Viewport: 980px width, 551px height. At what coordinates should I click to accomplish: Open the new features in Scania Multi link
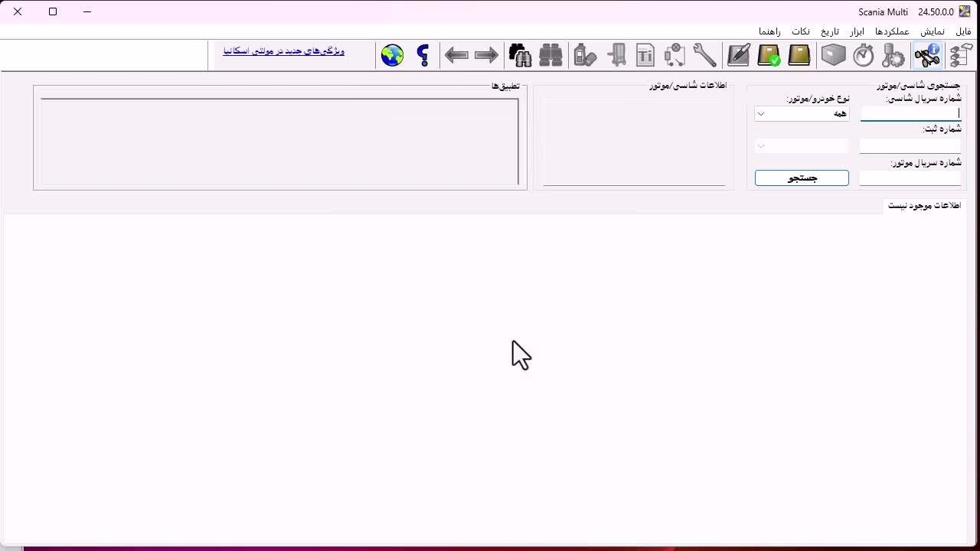coord(283,51)
